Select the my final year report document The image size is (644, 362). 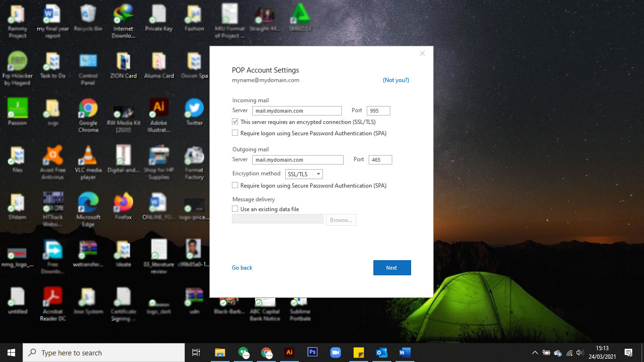(53, 21)
